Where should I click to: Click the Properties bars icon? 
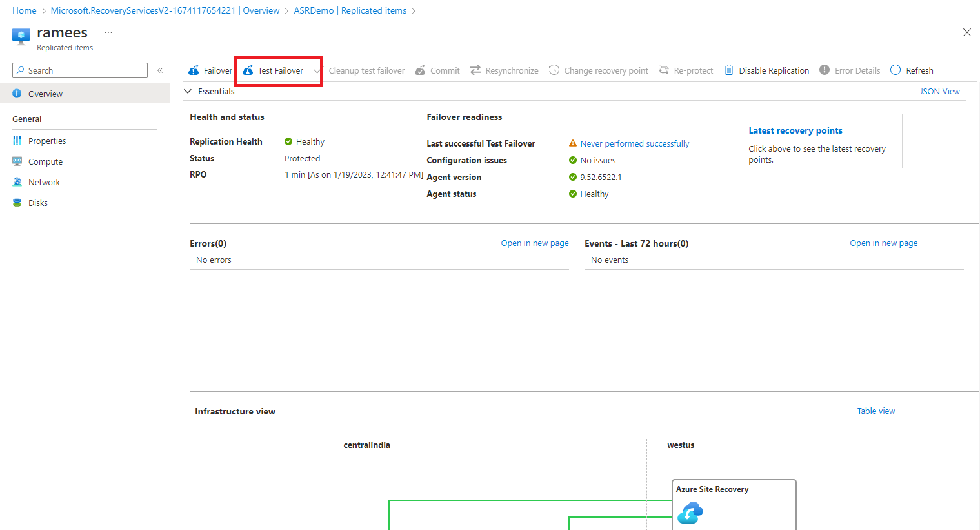[x=17, y=141]
